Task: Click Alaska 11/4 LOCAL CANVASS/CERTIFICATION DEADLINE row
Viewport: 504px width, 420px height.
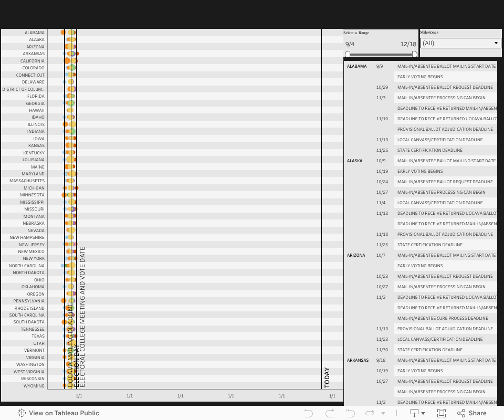Action: (446, 203)
